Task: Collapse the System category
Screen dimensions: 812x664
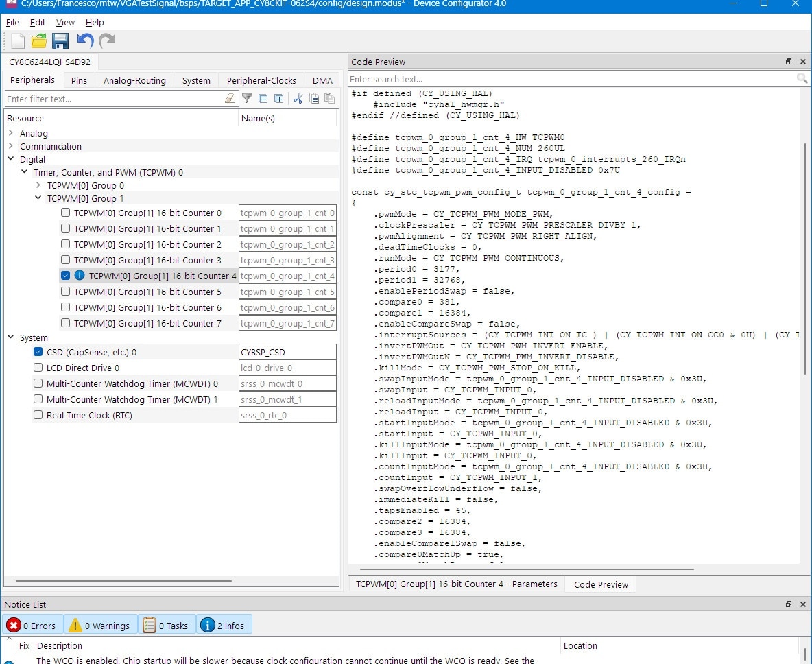Action: (11, 337)
